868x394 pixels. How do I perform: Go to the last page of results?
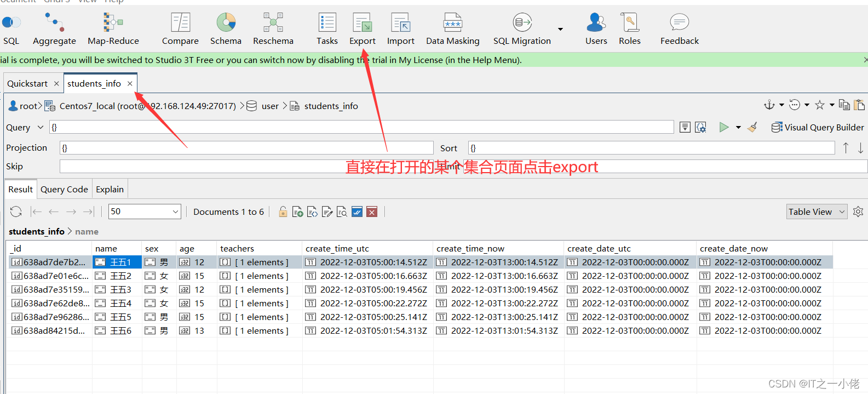(88, 212)
